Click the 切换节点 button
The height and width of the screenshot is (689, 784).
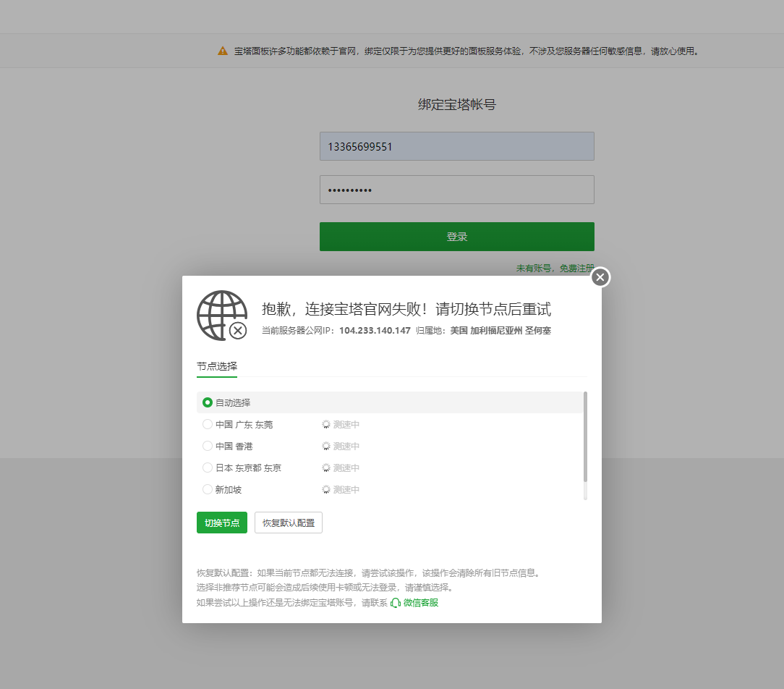point(222,523)
